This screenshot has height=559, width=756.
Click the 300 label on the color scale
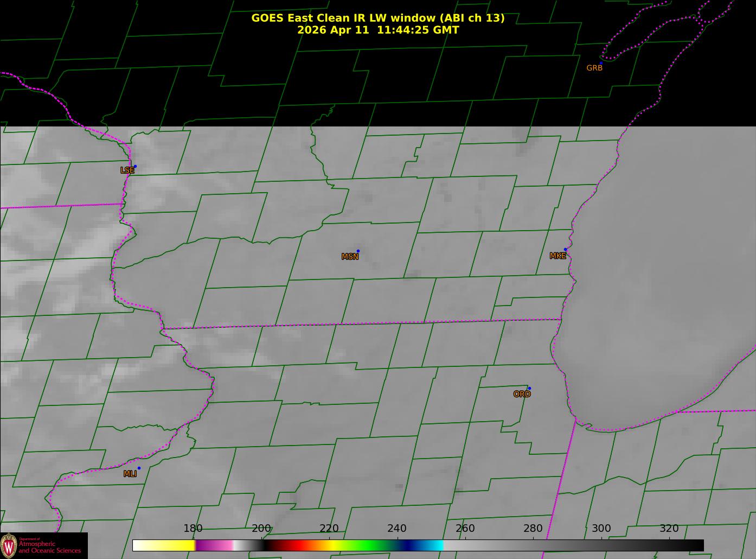point(601,528)
